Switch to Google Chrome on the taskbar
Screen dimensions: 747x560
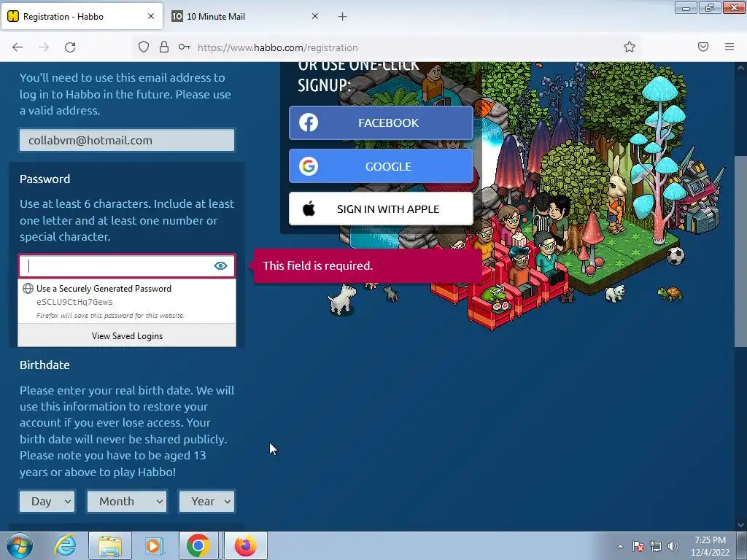(x=198, y=545)
